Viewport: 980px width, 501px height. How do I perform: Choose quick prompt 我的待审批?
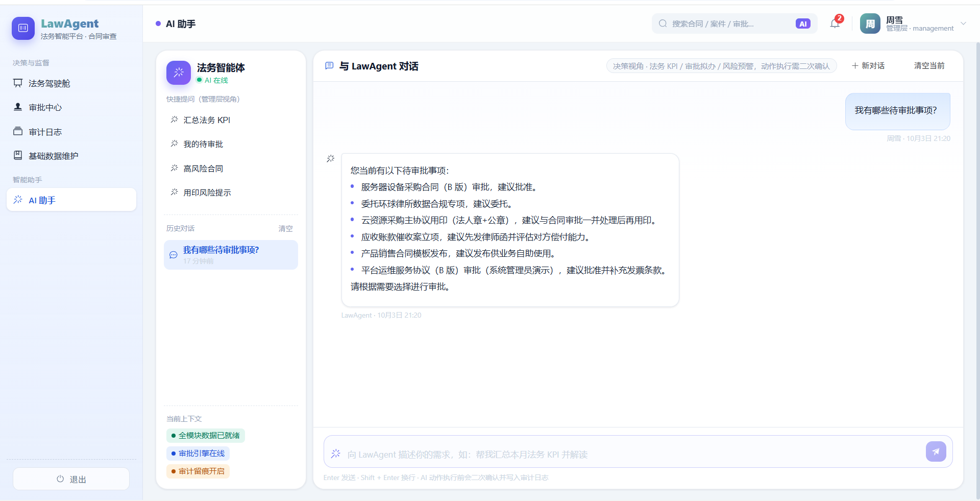coord(231,144)
